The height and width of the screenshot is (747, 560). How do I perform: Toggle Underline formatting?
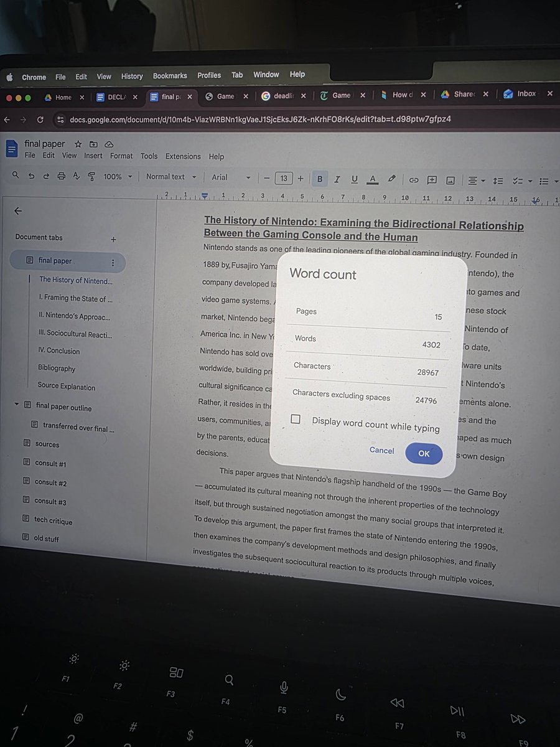pyautogui.click(x=355, y=179)
